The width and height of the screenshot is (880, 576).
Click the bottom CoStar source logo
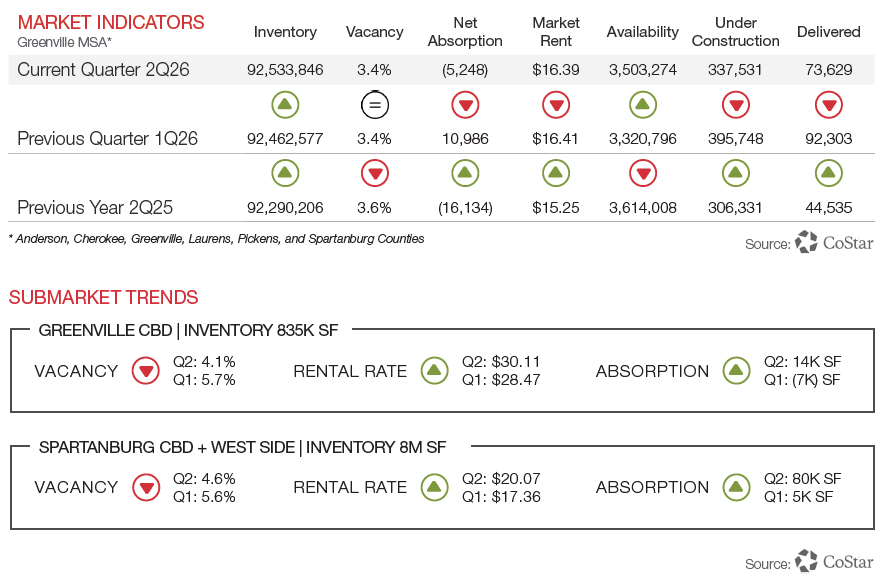pyautogui.click(x=834, y=561)
